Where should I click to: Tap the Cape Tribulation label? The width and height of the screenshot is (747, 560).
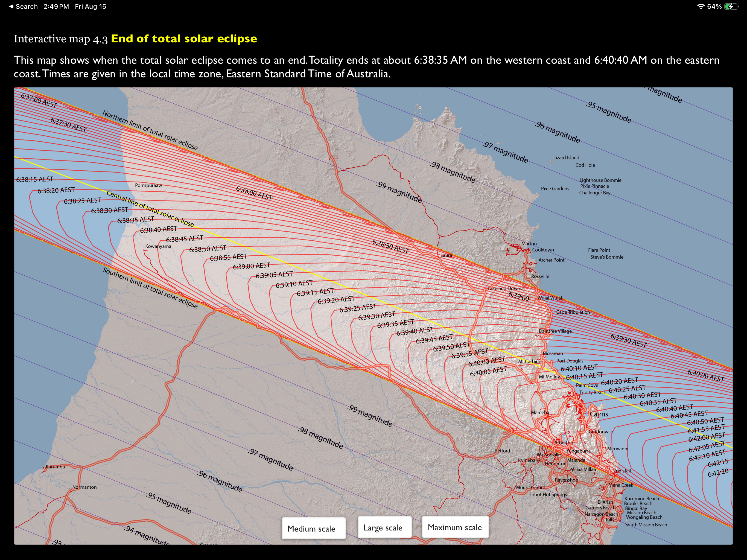click(x=573, y=312)
